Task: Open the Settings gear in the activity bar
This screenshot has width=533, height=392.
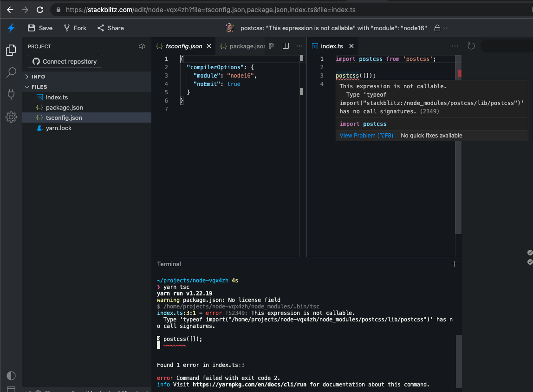Action: [11, 117]
